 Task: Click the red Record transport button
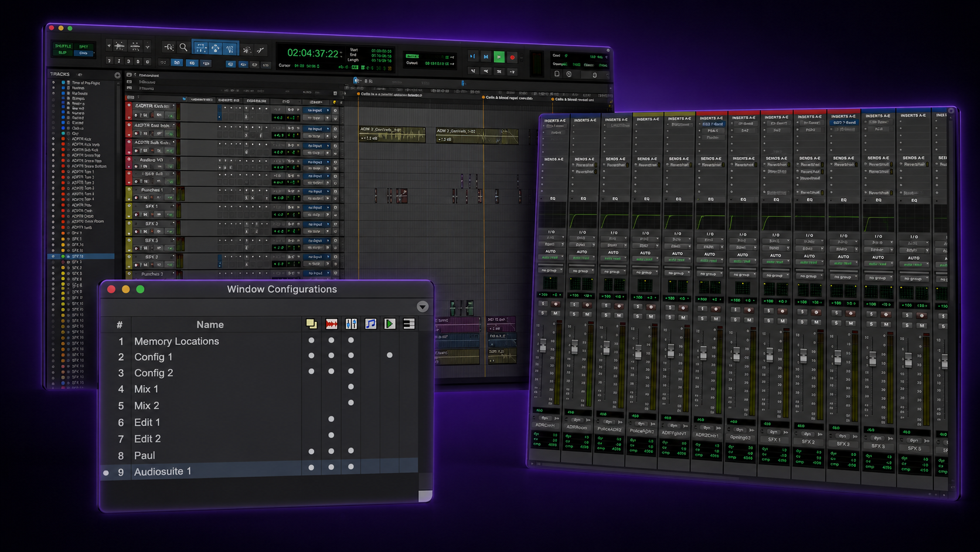pos(512,57)
